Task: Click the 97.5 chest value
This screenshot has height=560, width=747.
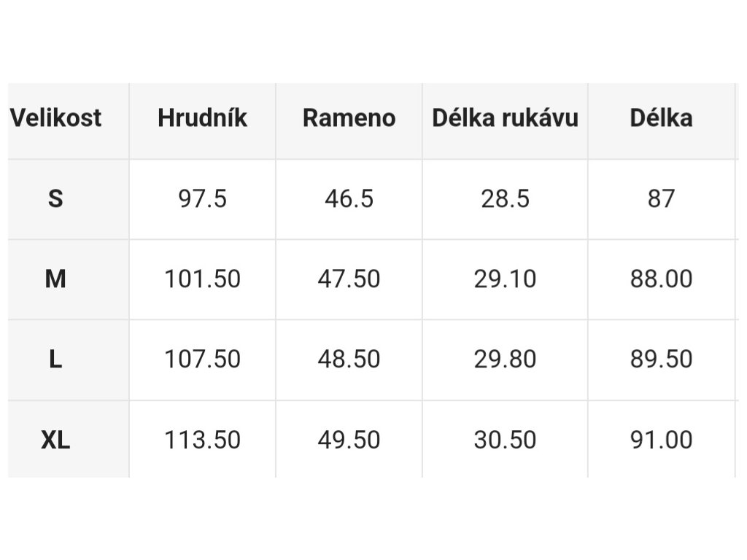Action: click(203, 198)
